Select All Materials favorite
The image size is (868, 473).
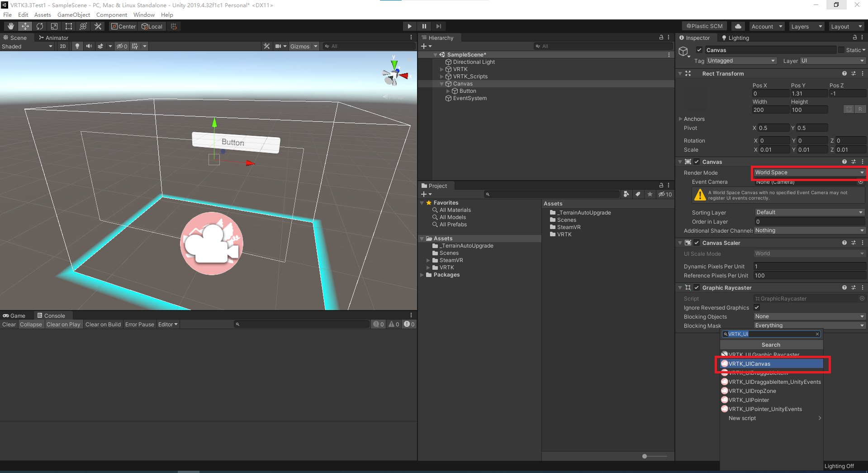coord(455,210)
